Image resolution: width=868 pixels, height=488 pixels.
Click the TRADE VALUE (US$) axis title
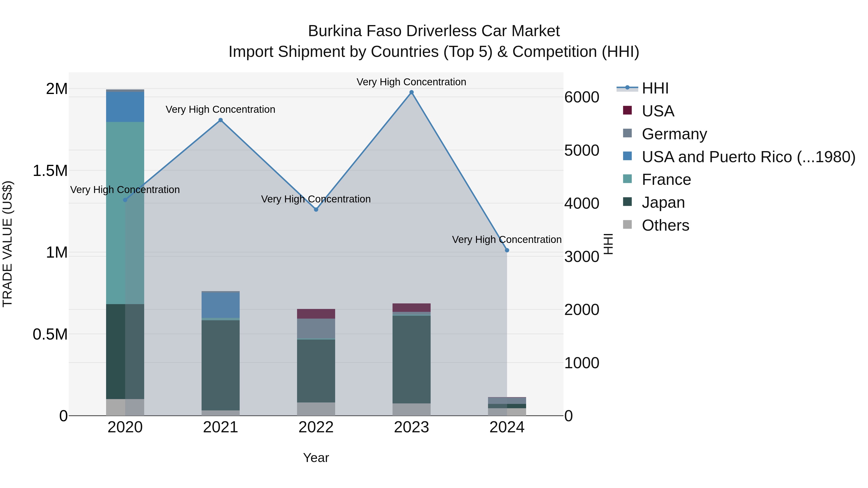point(7,244)
